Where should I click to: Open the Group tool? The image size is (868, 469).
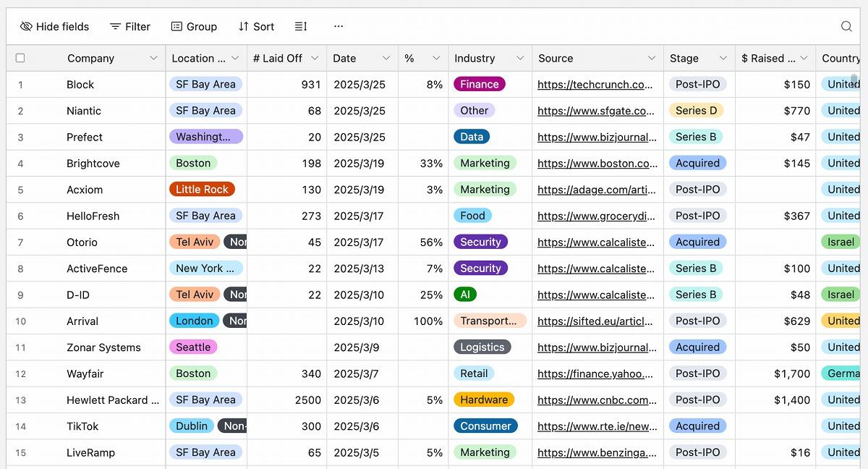(194, 27)
